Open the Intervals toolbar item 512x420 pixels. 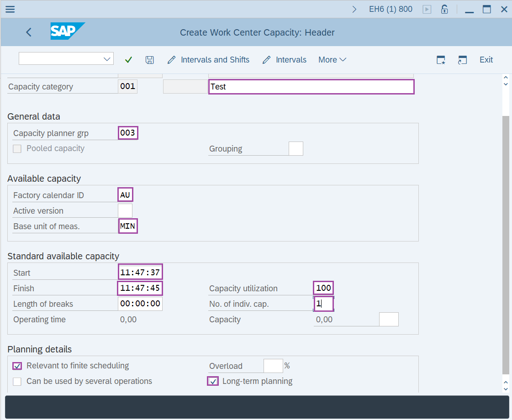(285, 60)
